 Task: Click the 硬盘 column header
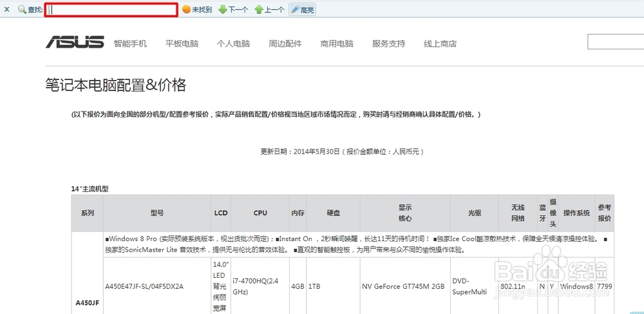(333, 213)
